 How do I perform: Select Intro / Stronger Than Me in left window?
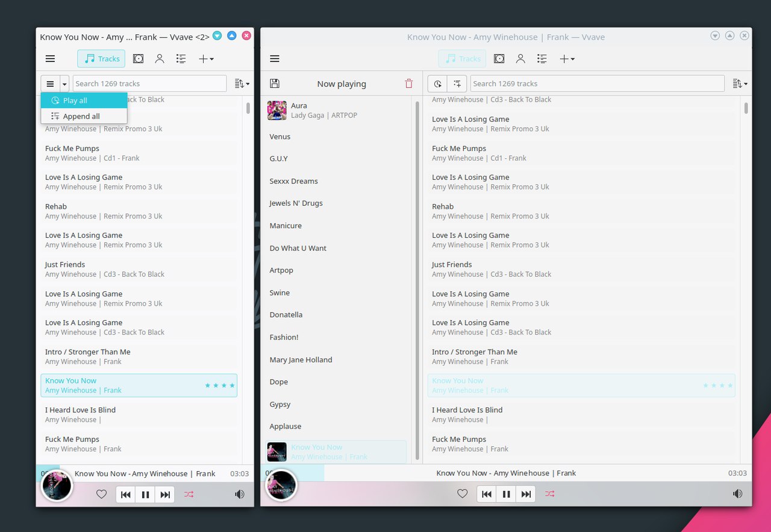coord(139,356)
